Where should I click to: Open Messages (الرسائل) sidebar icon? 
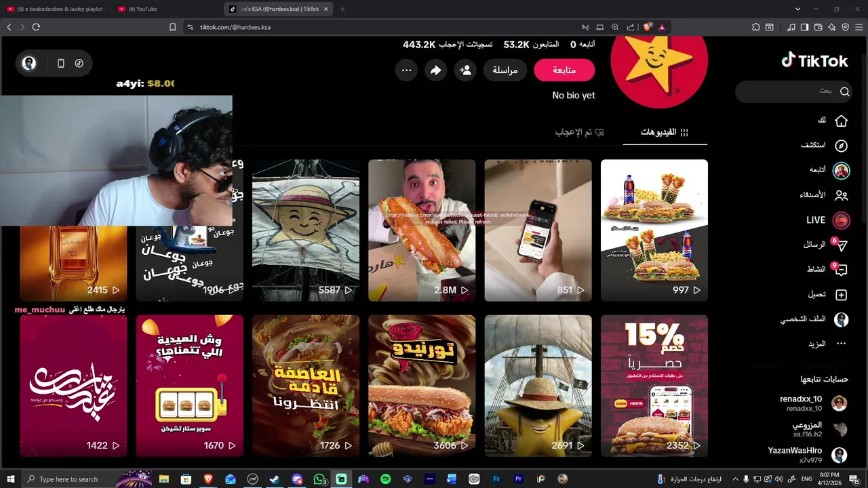[841, 245]
